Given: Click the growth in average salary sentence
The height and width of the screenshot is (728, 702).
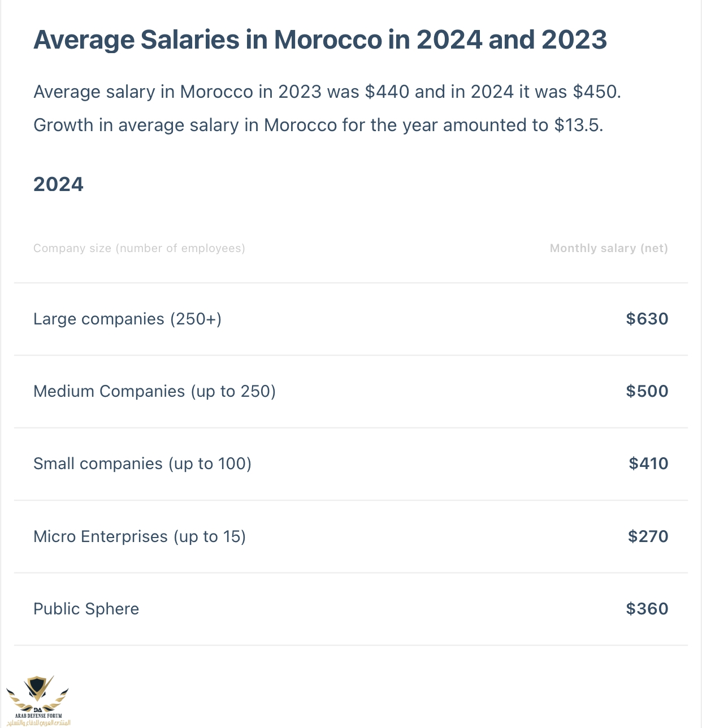Looking at the screenshot, I should click(318, 125).
